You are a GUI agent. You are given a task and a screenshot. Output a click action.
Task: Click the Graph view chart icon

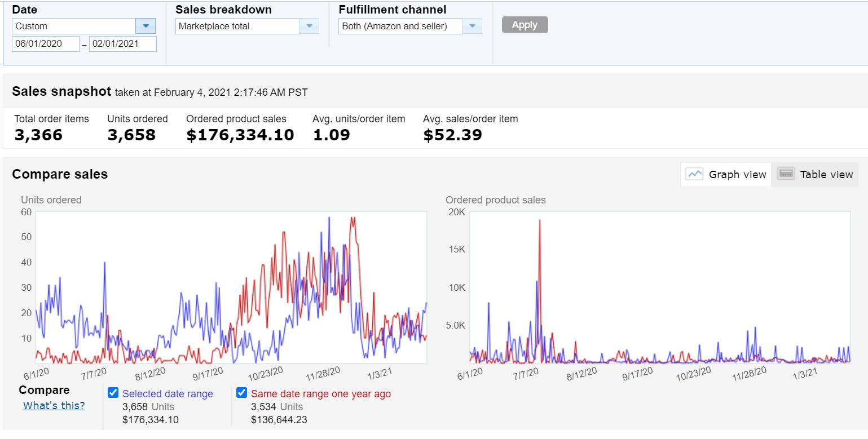[694, 174]
